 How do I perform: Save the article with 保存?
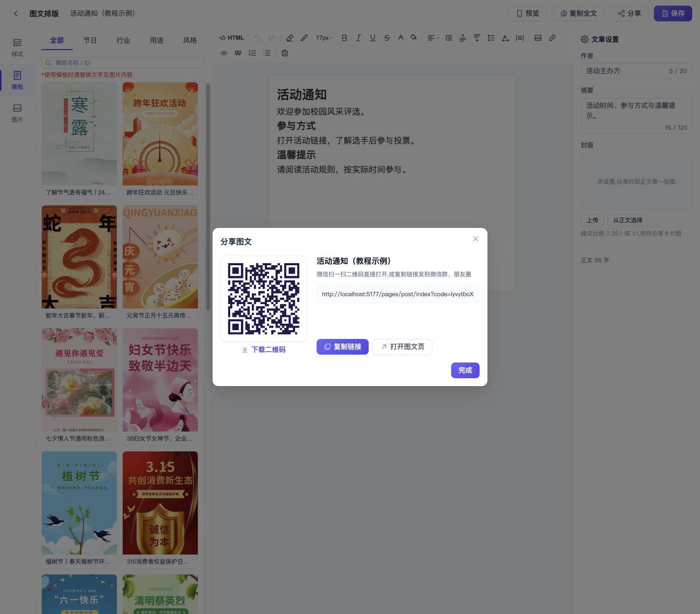coord(673,13)
